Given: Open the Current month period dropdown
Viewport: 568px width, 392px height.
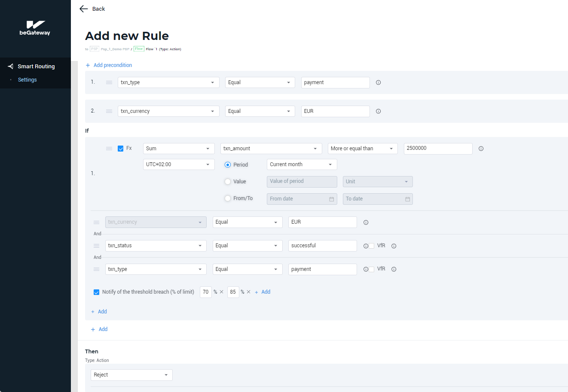Looking at the screenshot, I should (x=302, y=164).
